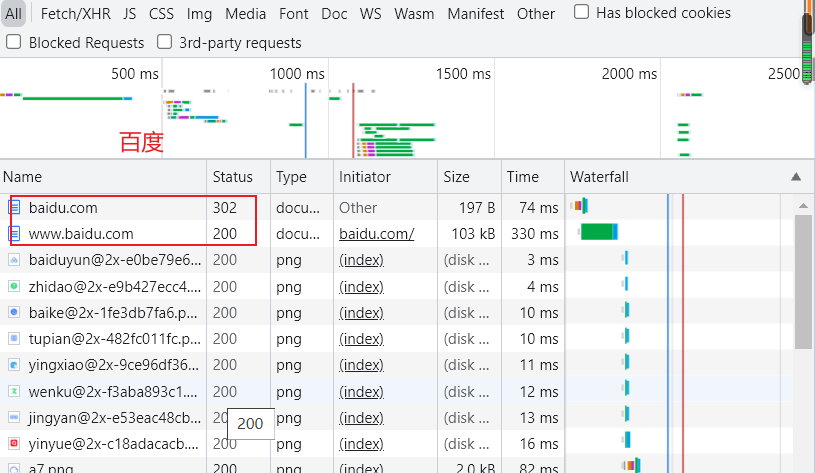The image size is (815, 473).
Task: Click image icon of zhidao request
Action: click(x=14, y=286)
